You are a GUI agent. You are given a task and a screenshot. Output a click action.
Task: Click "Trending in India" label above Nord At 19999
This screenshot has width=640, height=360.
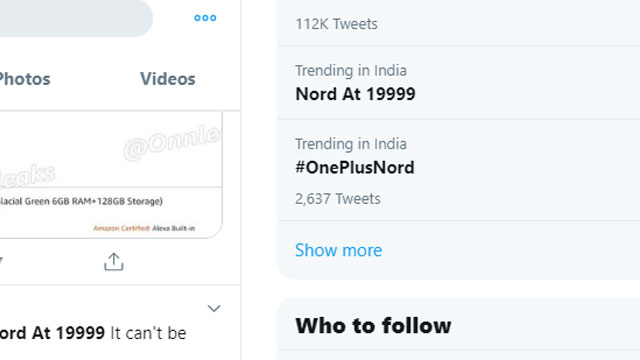351,71
